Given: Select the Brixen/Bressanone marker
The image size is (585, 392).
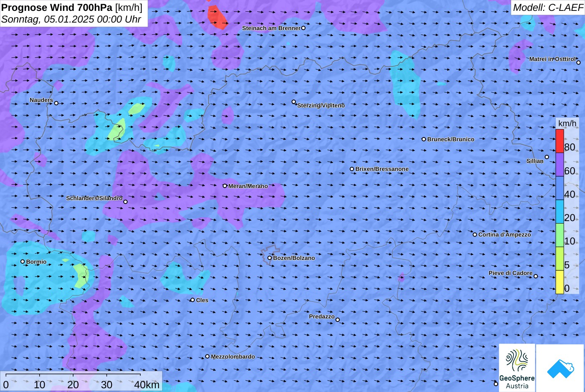Looking at the screenshot, I should (x=352, y=169).
